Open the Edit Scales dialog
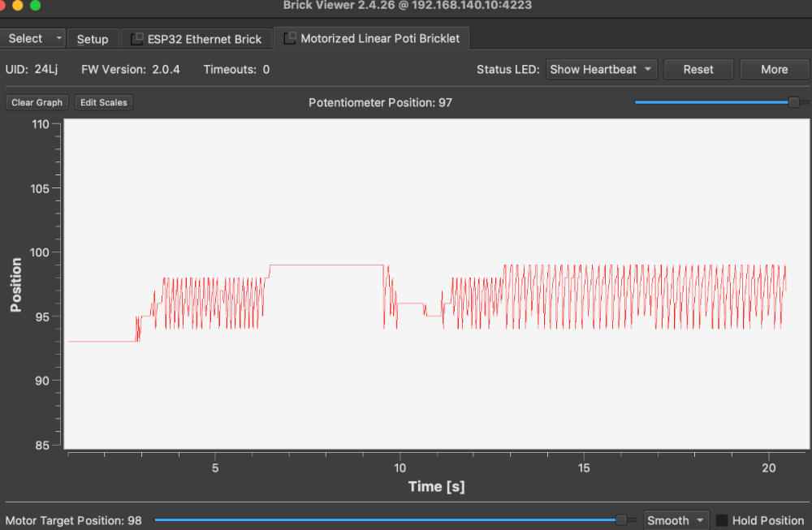The width and height of the screenshot is (812, 530). pyautogui.click(x=104, y=102)
